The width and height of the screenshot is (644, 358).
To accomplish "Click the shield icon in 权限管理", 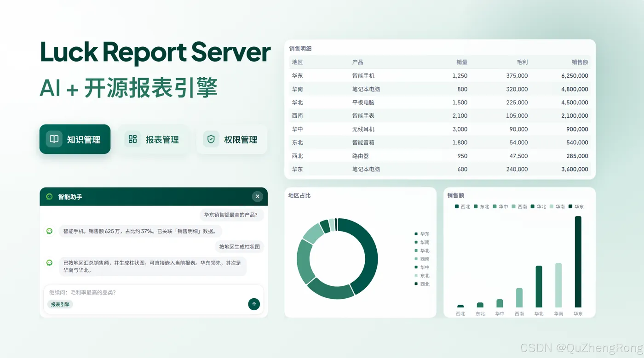I will point(211,139).
